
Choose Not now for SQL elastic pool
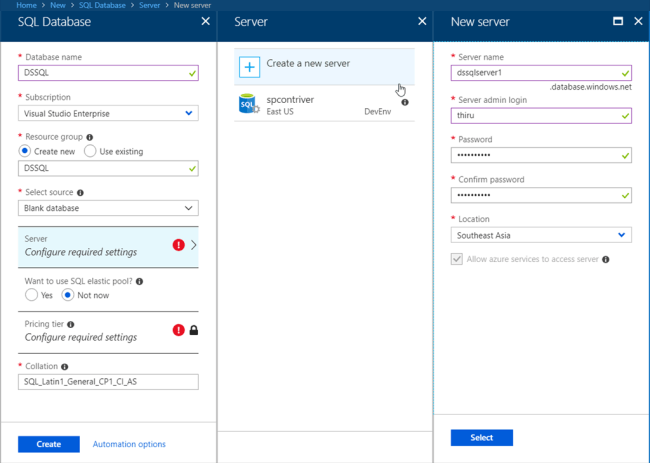[68, 295]
